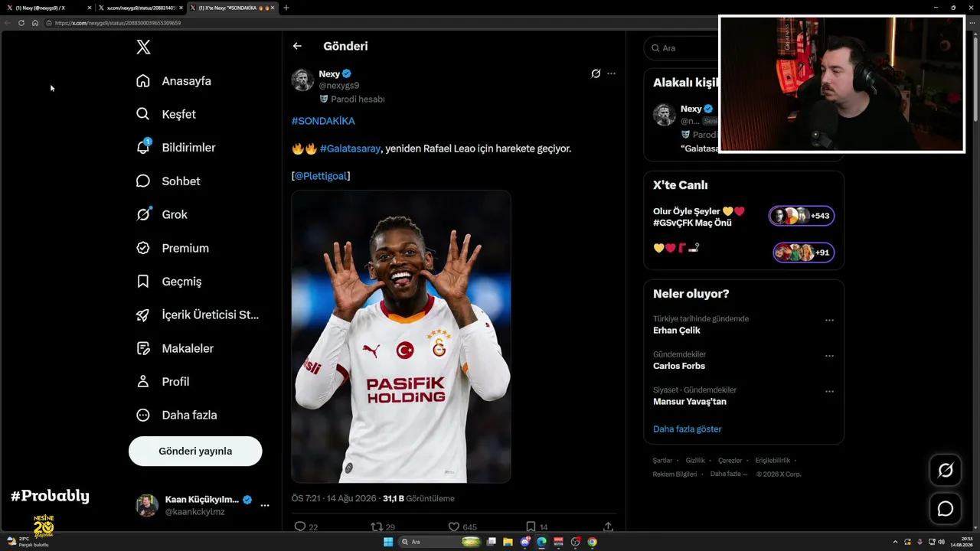Click the Grok icon on Nexy's post
Viewport: 980px width, 551px height.
(596, 73)
